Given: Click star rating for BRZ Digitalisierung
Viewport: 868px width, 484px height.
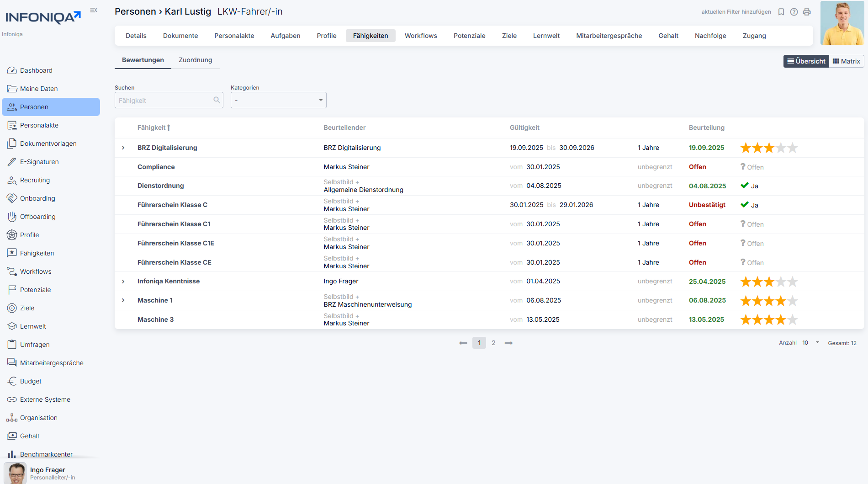Looking at the screenshot, I should coord(769,148).
